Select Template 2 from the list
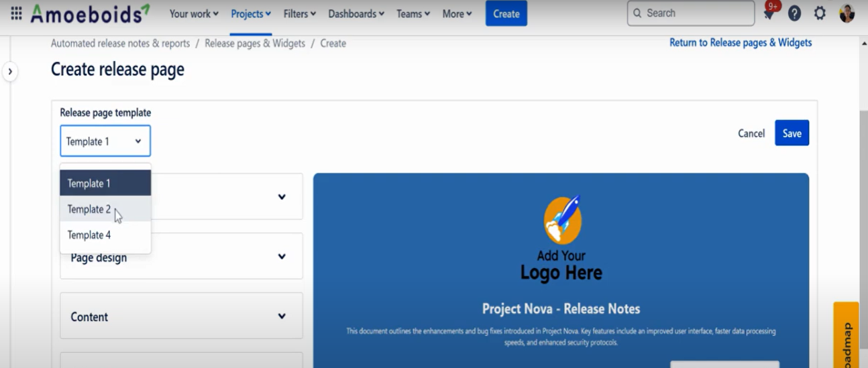The height and width of the screenshot is (368, 868). coord(105,209)
